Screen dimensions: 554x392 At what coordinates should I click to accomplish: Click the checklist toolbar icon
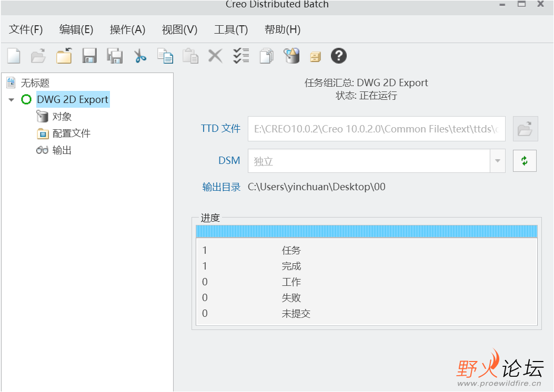coord(241,56)
